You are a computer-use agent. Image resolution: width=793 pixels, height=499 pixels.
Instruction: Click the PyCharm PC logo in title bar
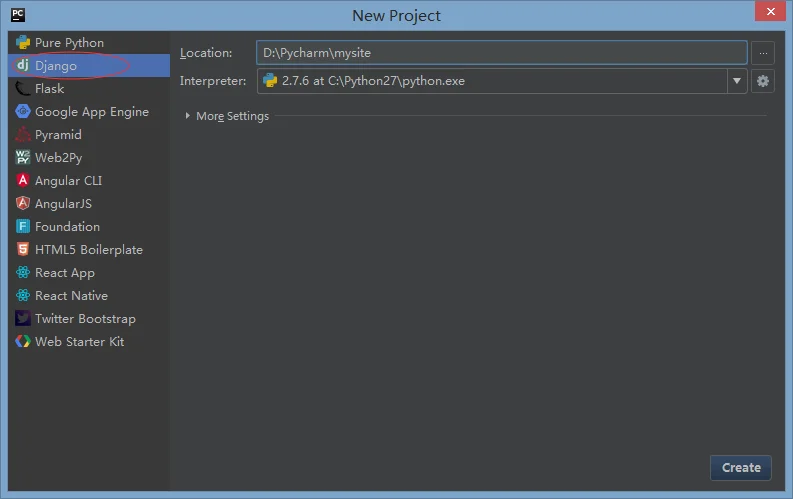tap(18, 15)
